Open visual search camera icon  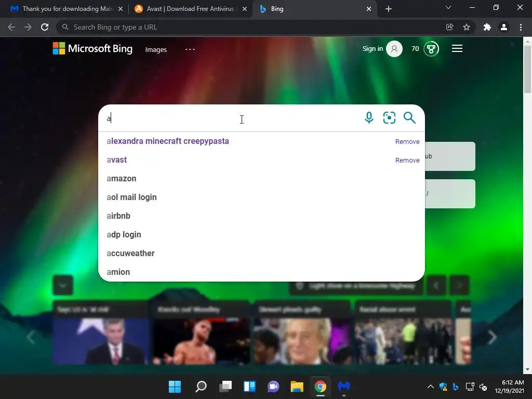pos(389,118)
